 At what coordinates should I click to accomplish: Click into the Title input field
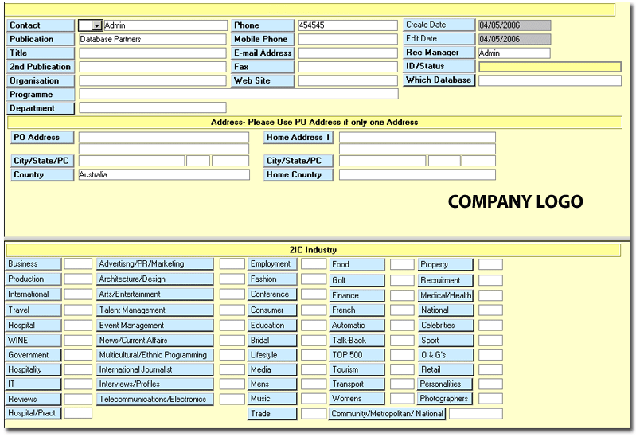(x=152, y=53)
